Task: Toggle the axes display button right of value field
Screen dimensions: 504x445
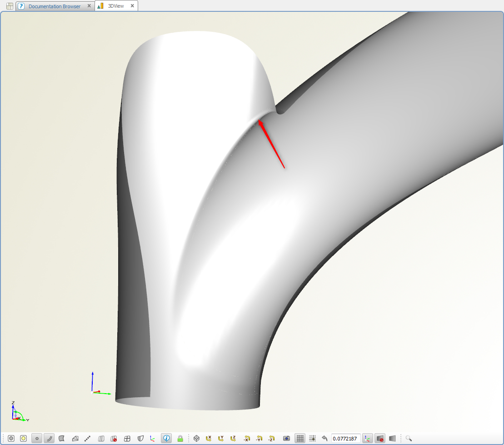Action: point(367,438)
